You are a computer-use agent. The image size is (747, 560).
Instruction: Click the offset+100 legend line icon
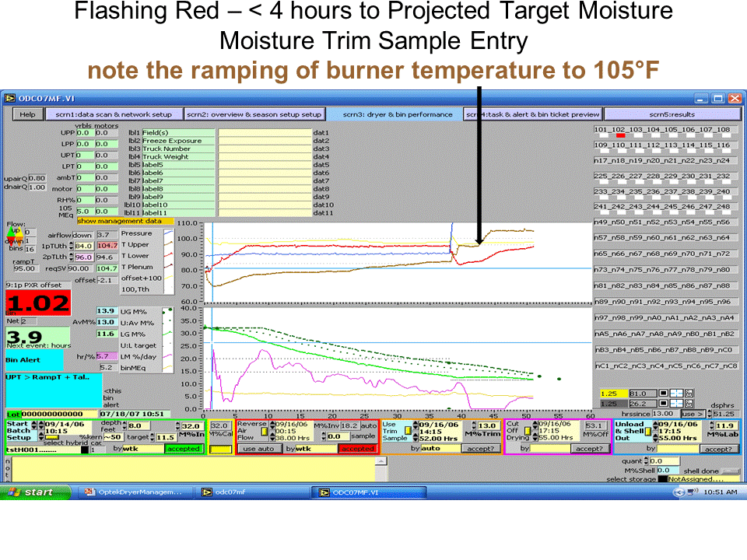(x=168, y=278)
